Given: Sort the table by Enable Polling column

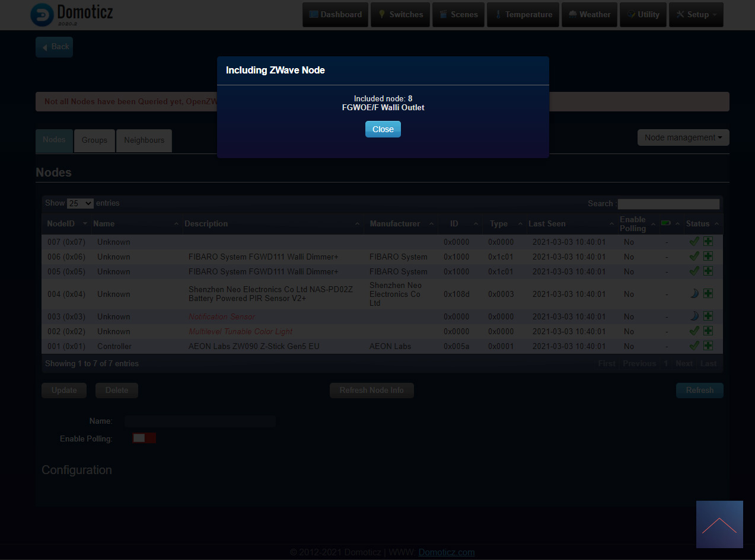Looking at the screenshot, I should point(638,223).
